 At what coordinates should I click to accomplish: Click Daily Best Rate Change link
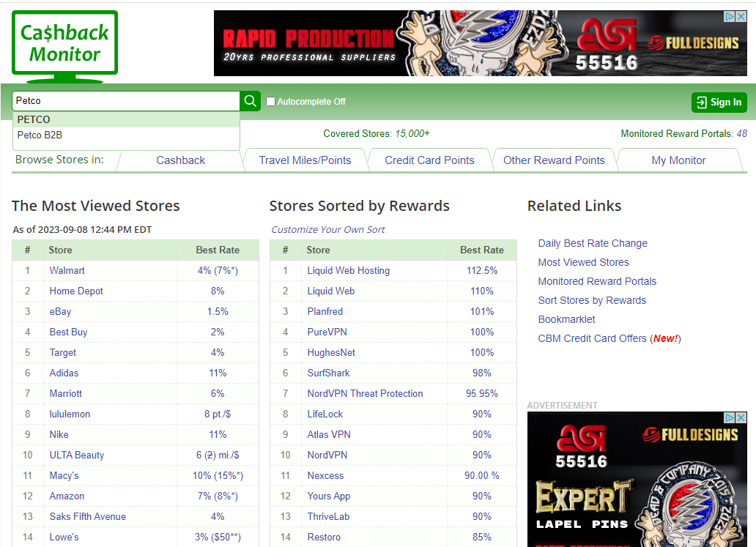[593, 243]
